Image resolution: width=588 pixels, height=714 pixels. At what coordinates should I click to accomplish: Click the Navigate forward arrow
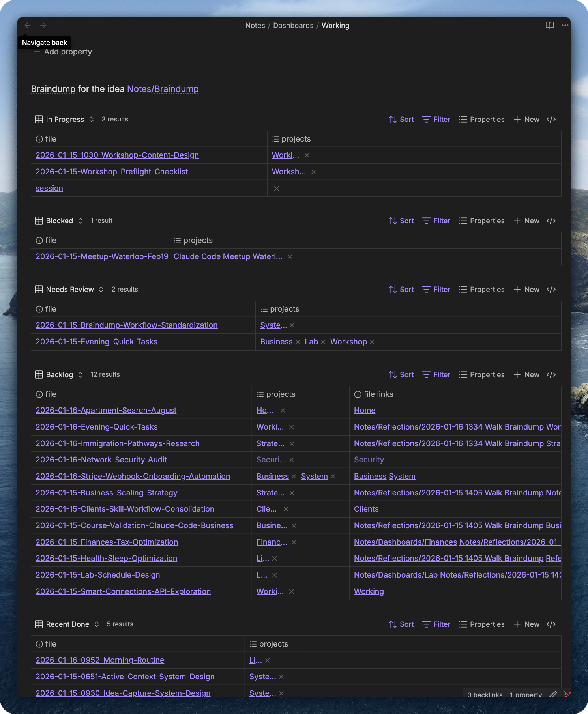point(43,25)
